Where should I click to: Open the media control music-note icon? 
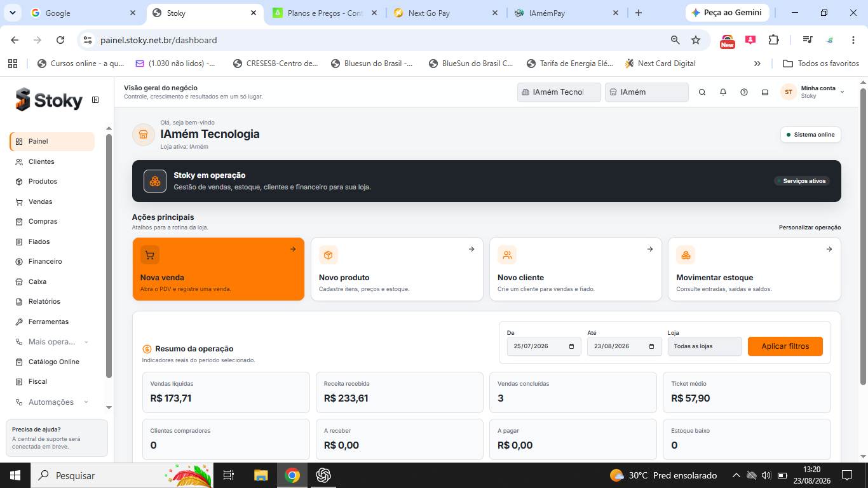click(x=808, y=40)
